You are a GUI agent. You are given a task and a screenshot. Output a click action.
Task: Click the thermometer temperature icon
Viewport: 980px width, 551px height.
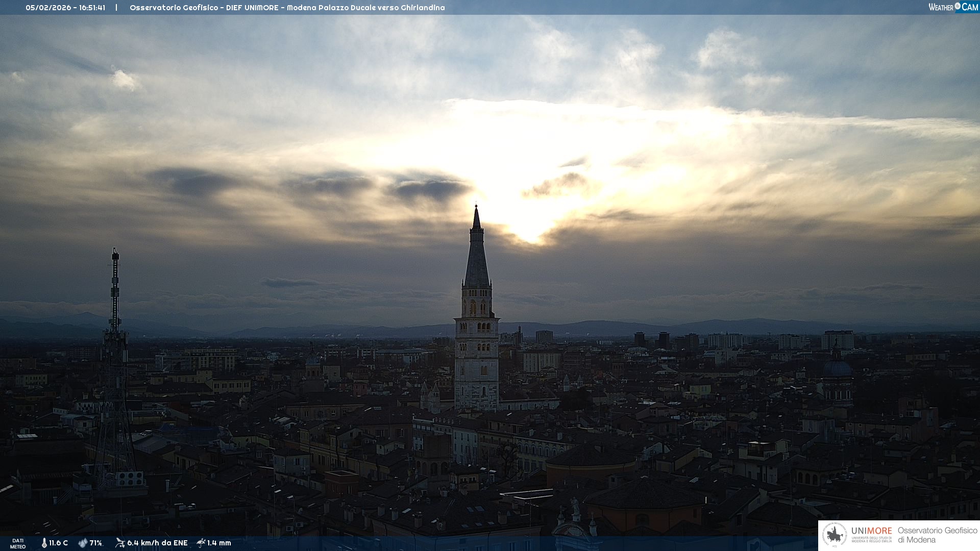(x=44, y=543)
